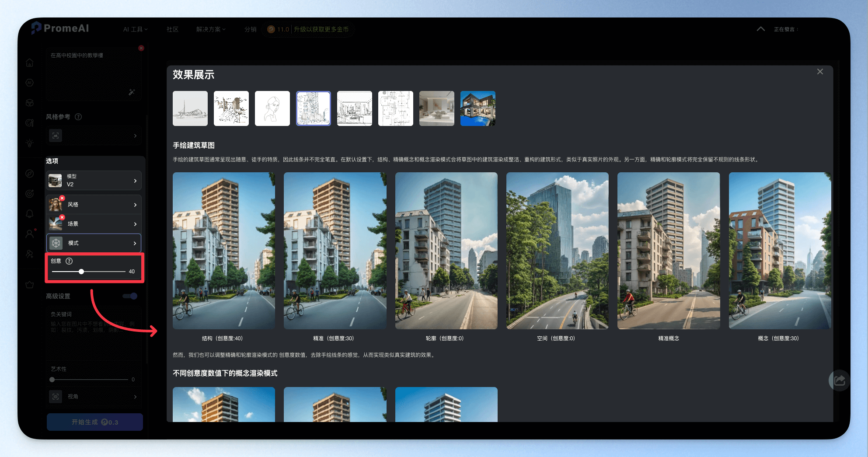Open the share arrow floating button
Screen dimensions: 868x457
click(x=839, y=380)
